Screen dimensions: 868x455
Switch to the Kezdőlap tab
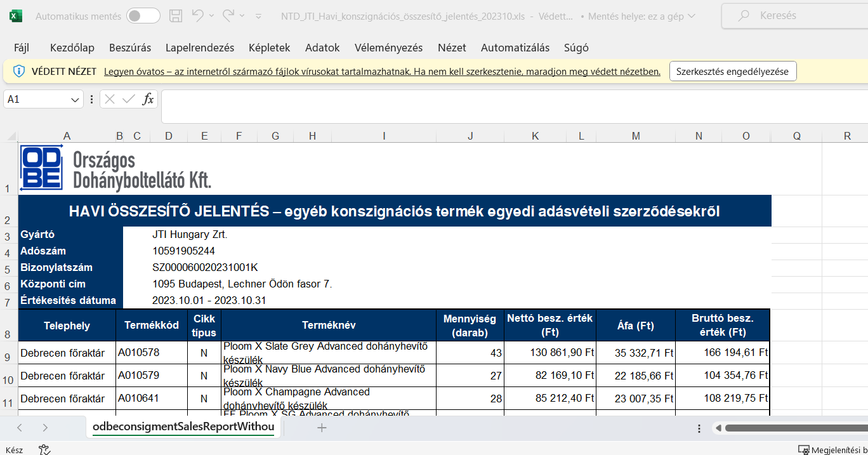pyautogui.click(x=72, y=48)
